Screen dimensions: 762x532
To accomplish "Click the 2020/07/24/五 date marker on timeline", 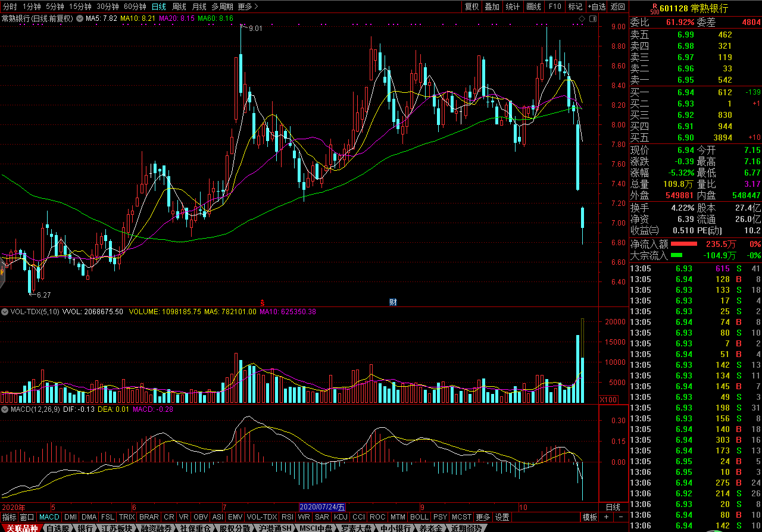I will pyautogui.click(x=322, y=507).
